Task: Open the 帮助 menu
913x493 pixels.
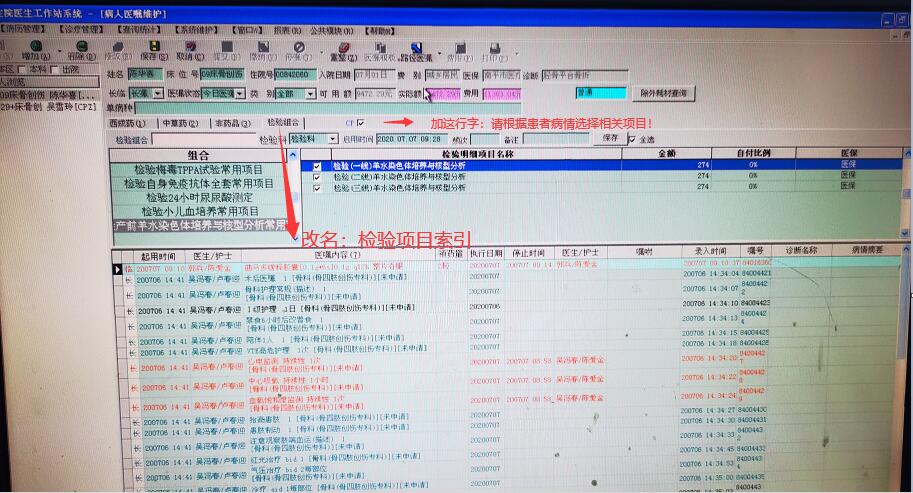Action: 380,31
